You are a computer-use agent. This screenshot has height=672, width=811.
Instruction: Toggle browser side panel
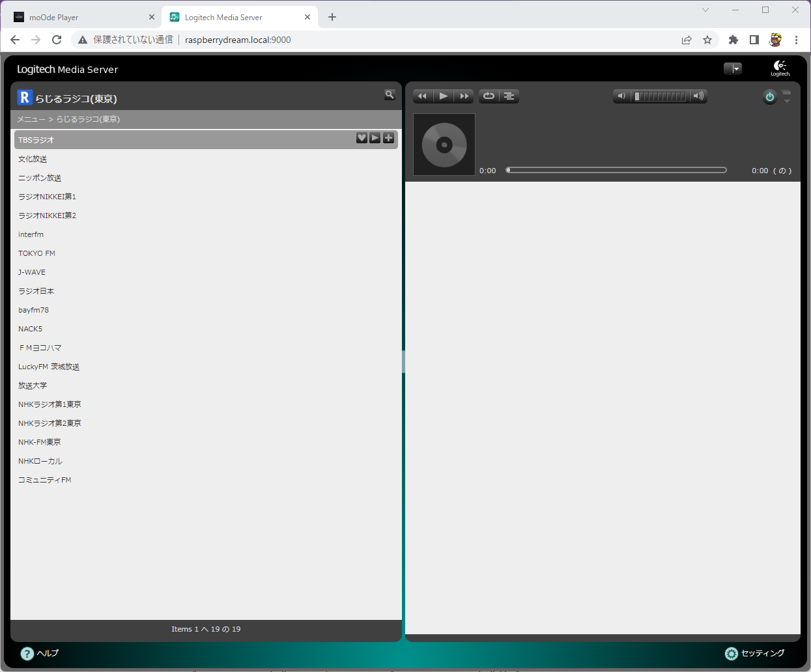click(754, 40)
